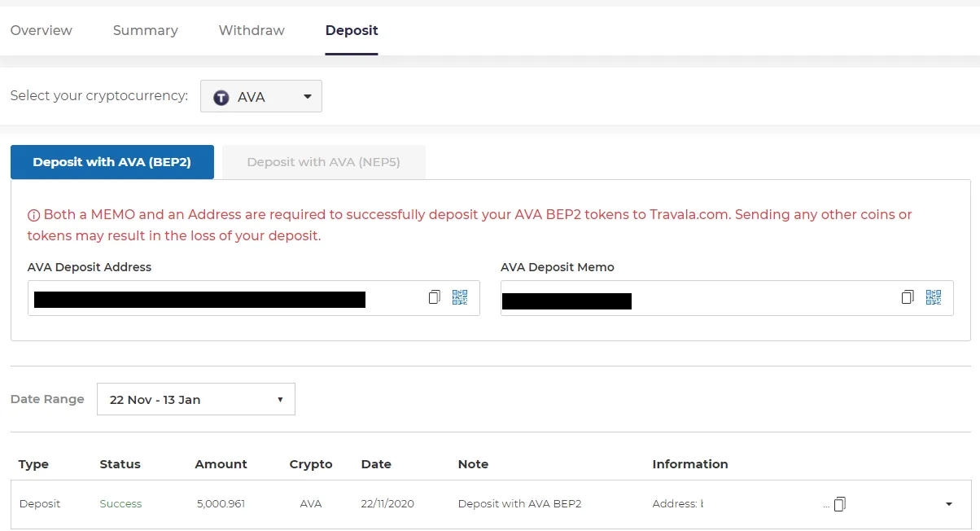Viewport: 980px width, 531px height.
Task: Copy address in the deposit transaction row
Action: tap(840, 504)
